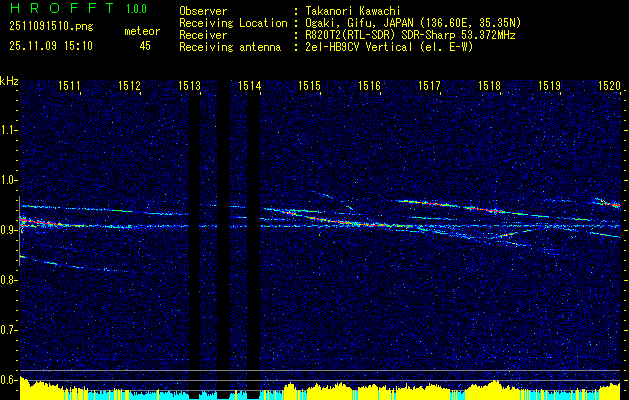Click the date stamp 25.11.09 15:10
Viewport: 629px width, 400px height.
point(51,46)
